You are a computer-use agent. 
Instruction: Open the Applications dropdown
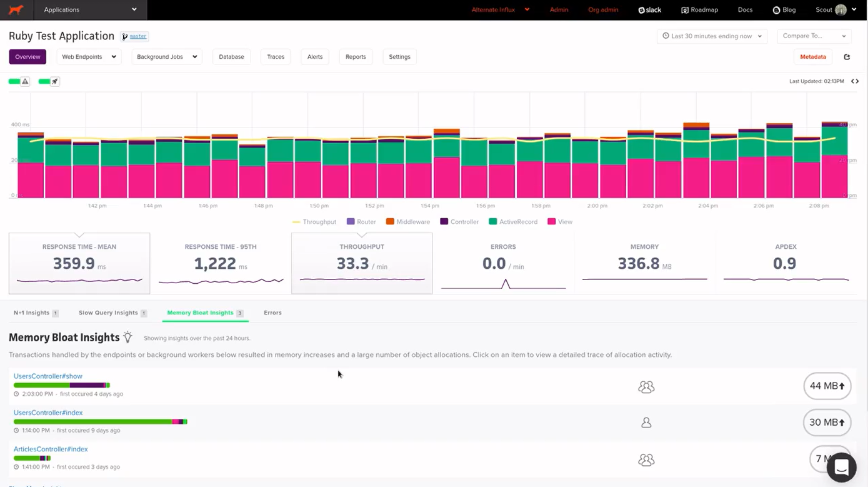pos(91,9)
